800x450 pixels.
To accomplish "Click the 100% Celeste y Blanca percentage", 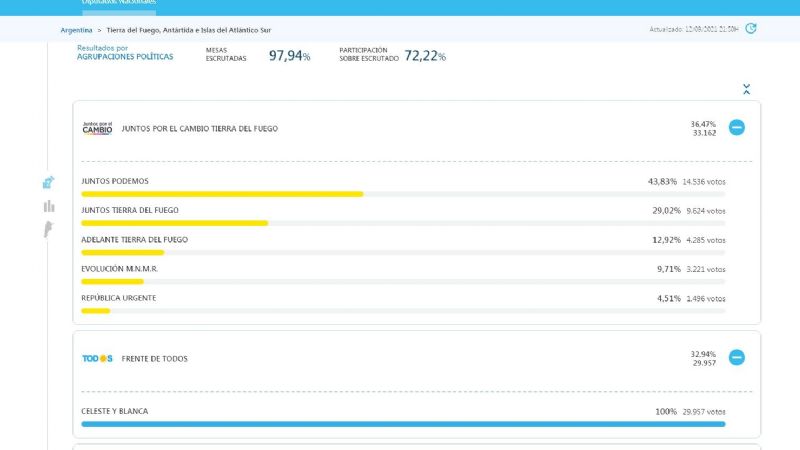I will tap(666, 411).
